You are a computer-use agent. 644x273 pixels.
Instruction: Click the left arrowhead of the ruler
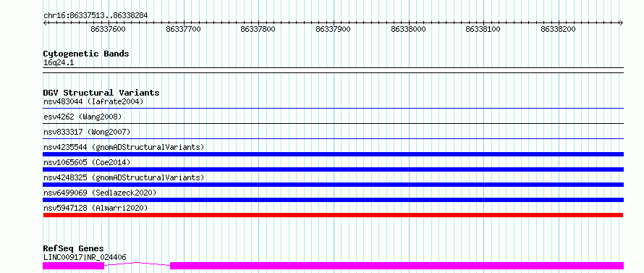[45, 22]
